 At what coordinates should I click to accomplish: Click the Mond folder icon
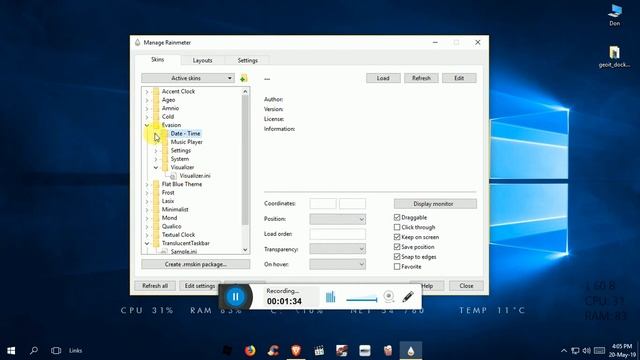point(156,218)
